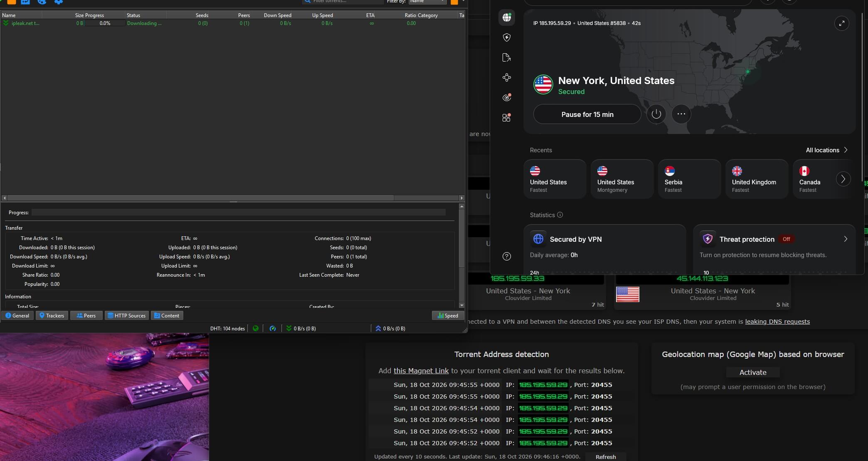Click the upload speed arrows in status bar
Image resolution: width=868 pixels, height=461 pixels.
point(378,328)
